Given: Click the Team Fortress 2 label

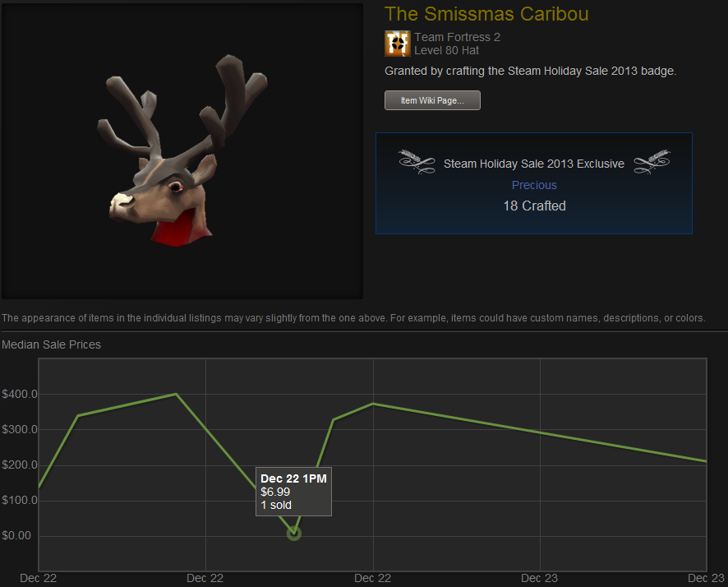Looking at the screenshot, I should click(x=458, y=37).
